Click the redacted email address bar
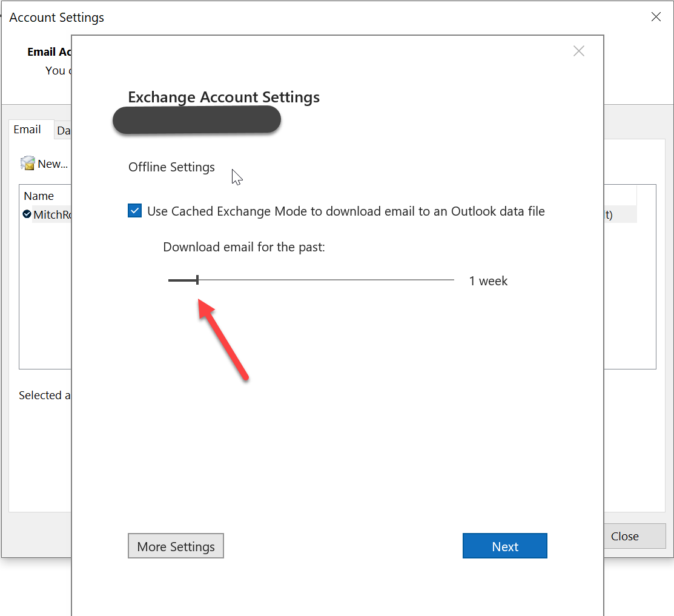This screenshot has width=674, height=616. (x=197, y=120)
